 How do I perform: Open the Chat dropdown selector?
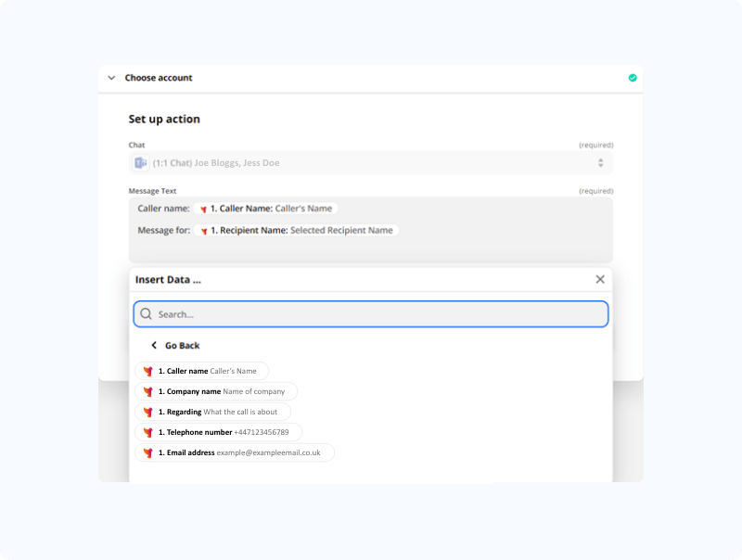click(371, 162)
